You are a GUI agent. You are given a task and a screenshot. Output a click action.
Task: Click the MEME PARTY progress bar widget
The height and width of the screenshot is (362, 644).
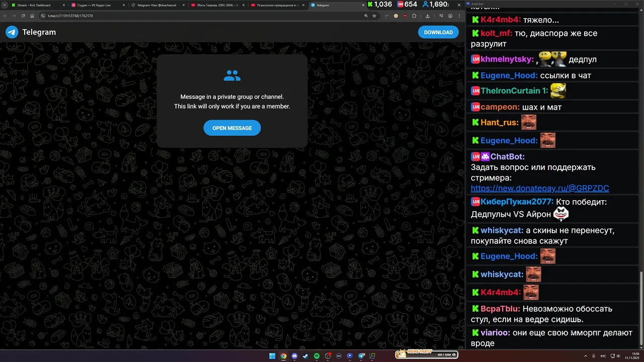[x=427, y=354]
